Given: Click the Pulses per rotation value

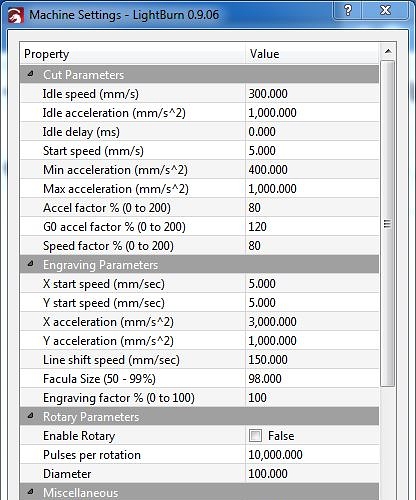Looking at the screenshot, I should click(312, 455).
